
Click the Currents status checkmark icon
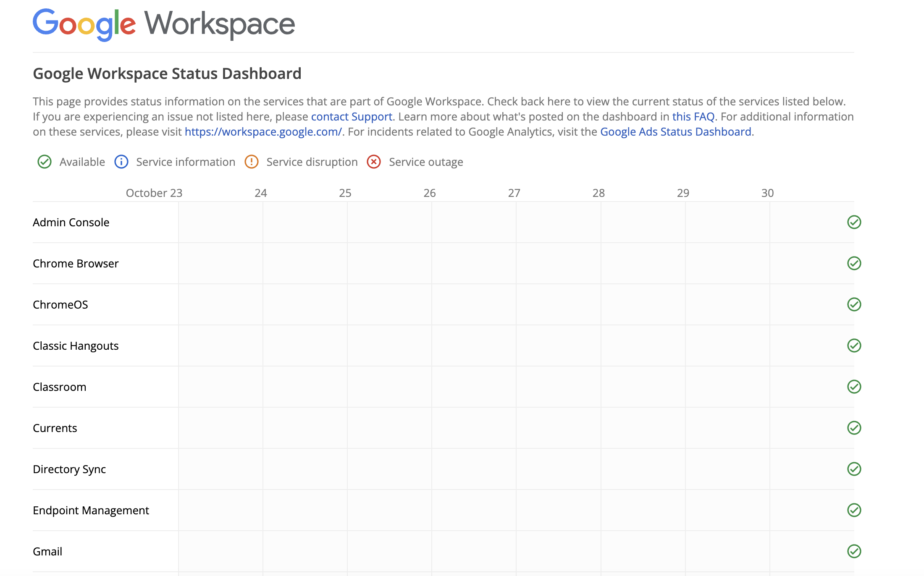tap(854, 428)
